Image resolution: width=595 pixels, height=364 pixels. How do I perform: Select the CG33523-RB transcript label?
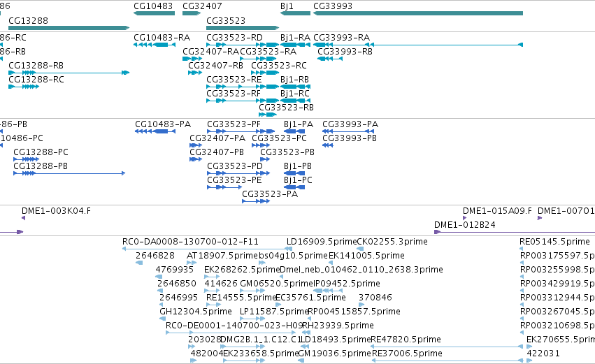pyautogui.click(x=286, y=108)
